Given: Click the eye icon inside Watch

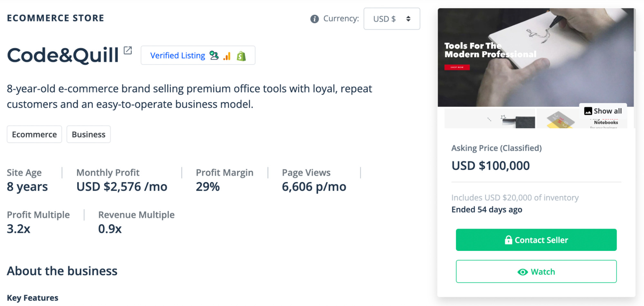Looking at the screenshot, I should (523, 272).
